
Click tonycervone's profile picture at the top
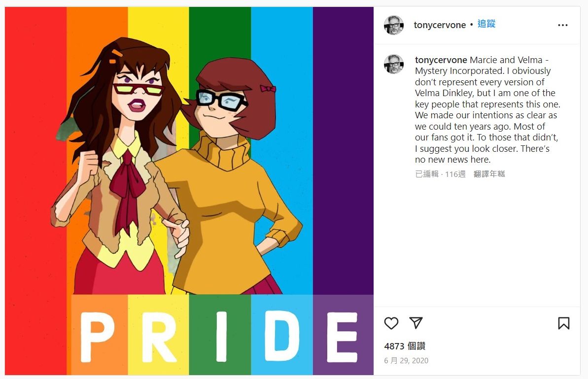pos(393,25)
